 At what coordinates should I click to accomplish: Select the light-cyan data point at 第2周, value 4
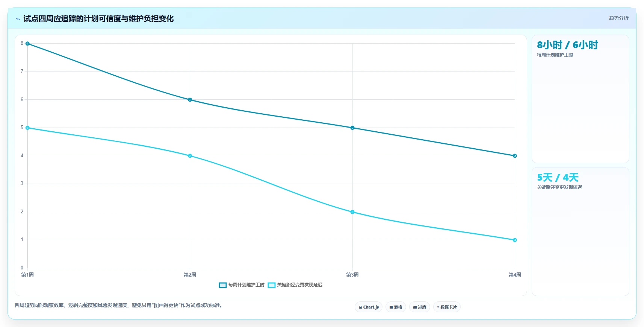coord(190,156)
